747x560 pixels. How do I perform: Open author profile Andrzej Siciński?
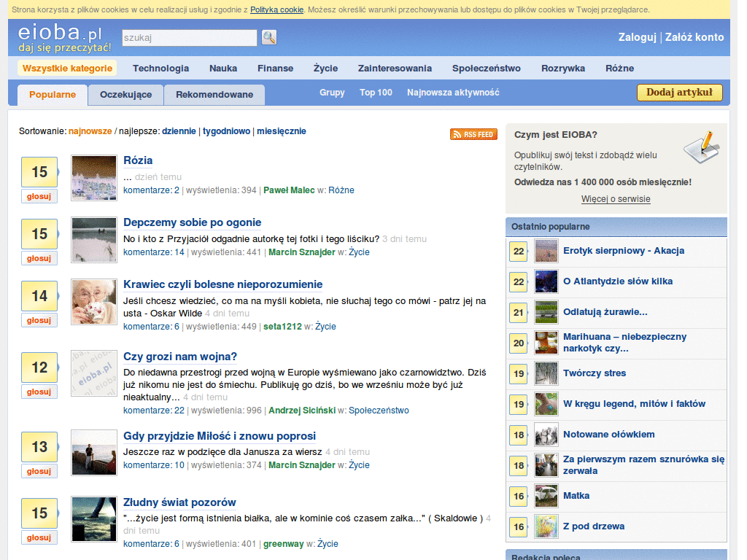[x=302, y=410]
